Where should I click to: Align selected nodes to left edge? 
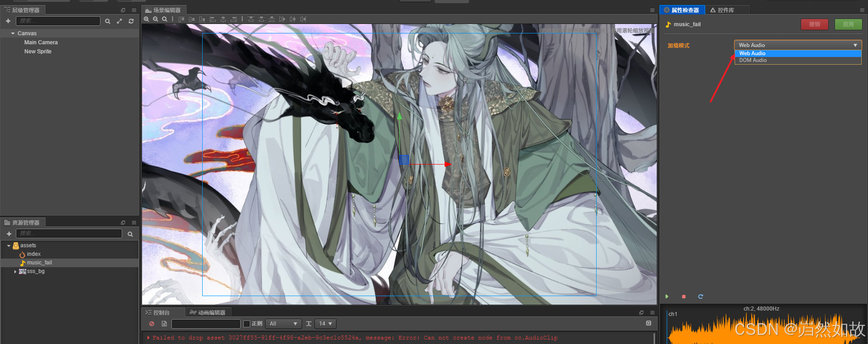point(213,19)
